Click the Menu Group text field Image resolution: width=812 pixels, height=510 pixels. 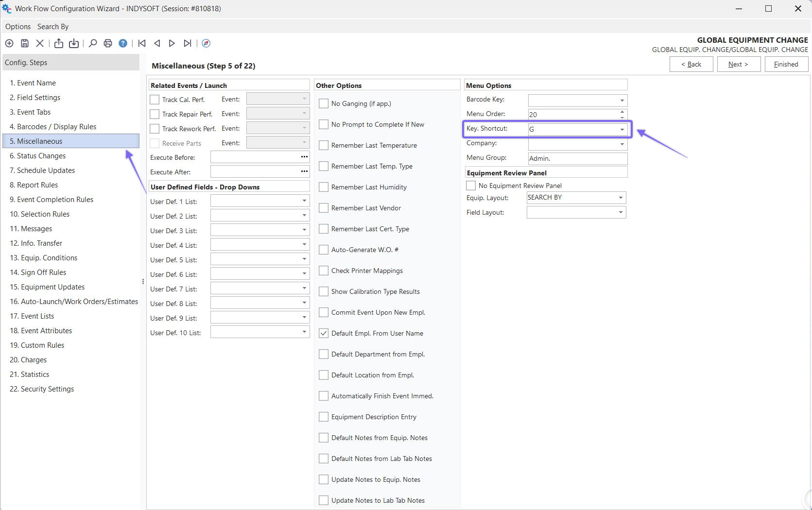point(577,158)
